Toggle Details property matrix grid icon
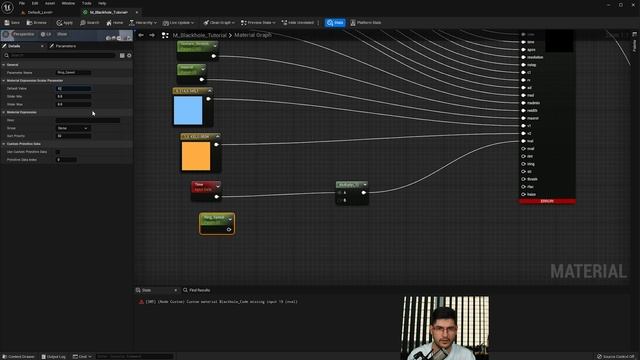 [x=122, y=55]
